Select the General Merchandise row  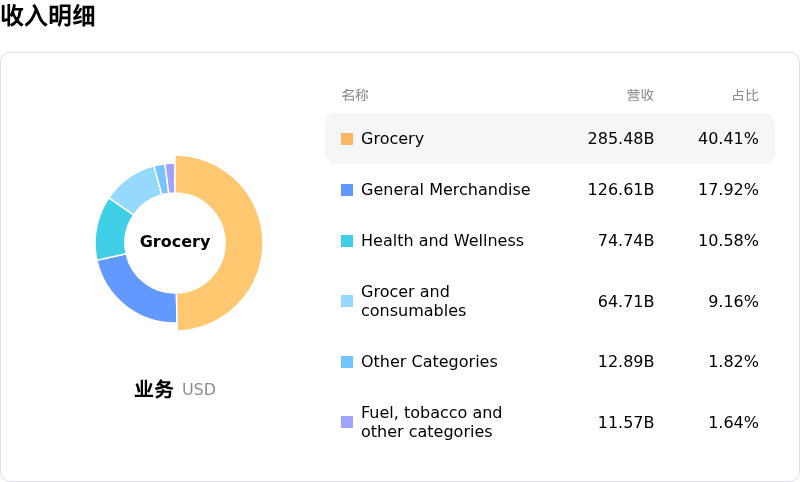(445, 190)
